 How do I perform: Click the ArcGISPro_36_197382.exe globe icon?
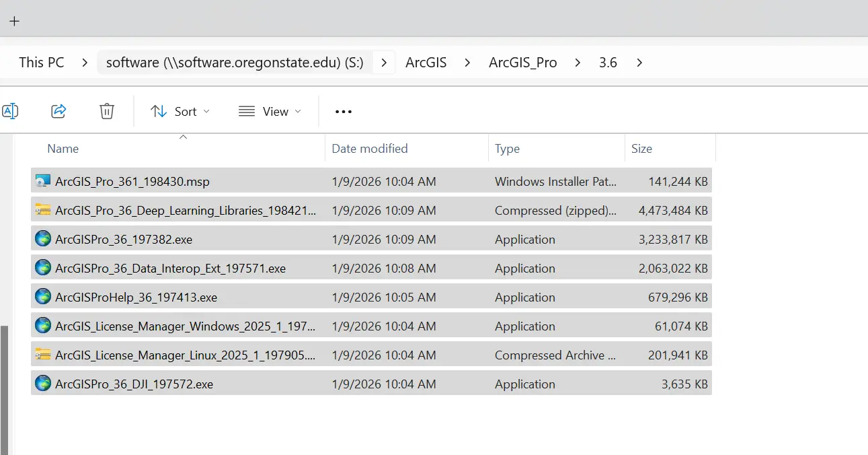(43, 239)
